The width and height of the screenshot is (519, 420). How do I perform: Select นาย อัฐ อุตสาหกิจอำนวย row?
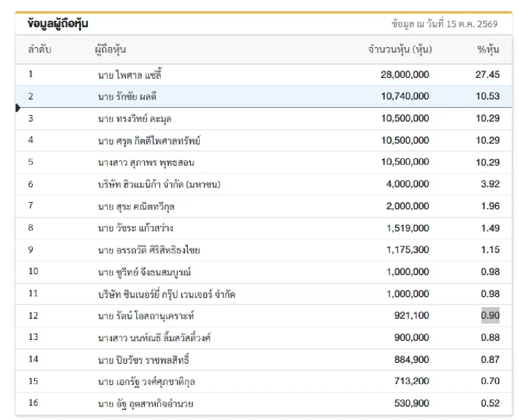point(263,404)
